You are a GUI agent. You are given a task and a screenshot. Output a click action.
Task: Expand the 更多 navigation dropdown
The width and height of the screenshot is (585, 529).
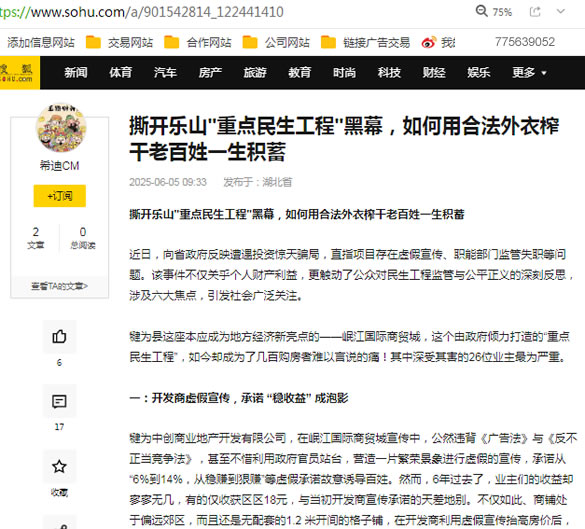click(529, 72)
